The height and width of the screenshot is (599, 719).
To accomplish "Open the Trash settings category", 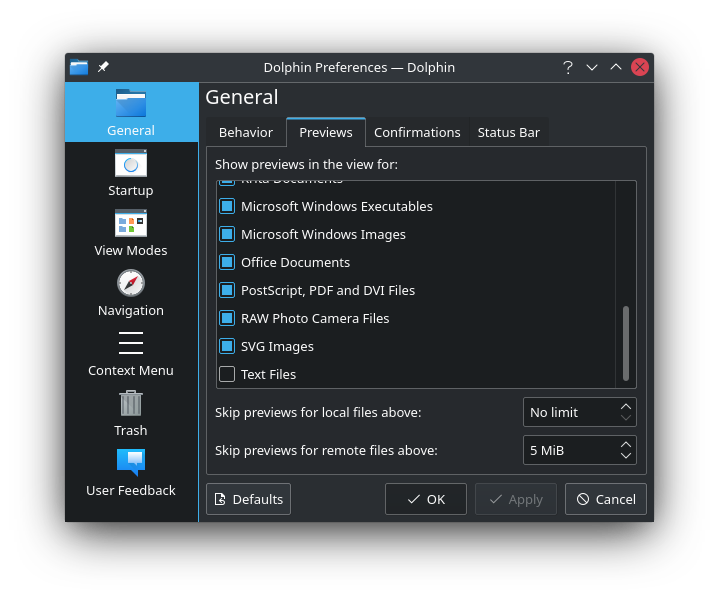I will pyautogui.click(x=131, y=413).
